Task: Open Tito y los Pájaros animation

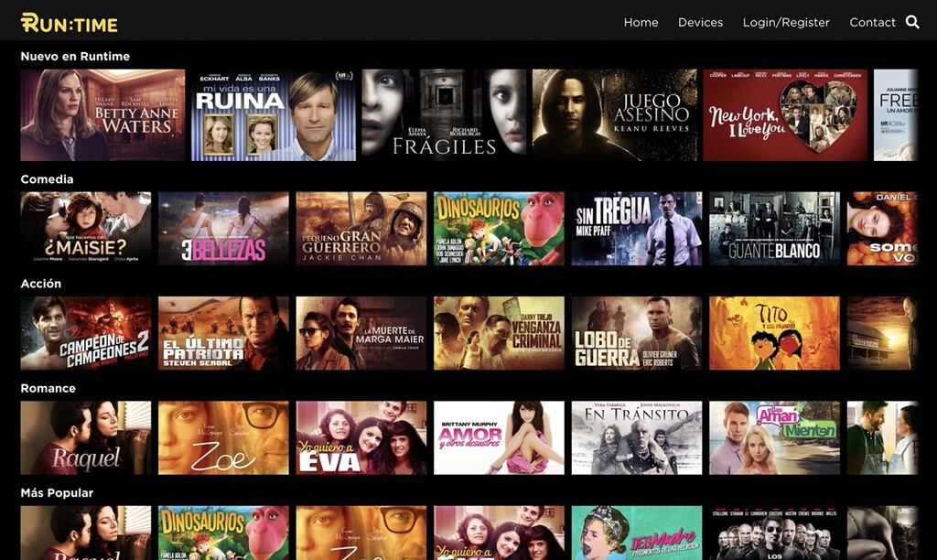Action: pos(773,332)
